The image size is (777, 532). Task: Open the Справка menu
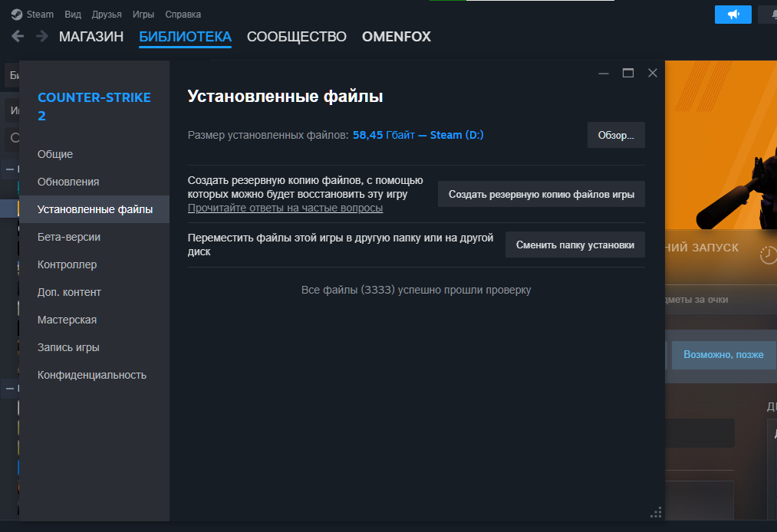point(183,15)
